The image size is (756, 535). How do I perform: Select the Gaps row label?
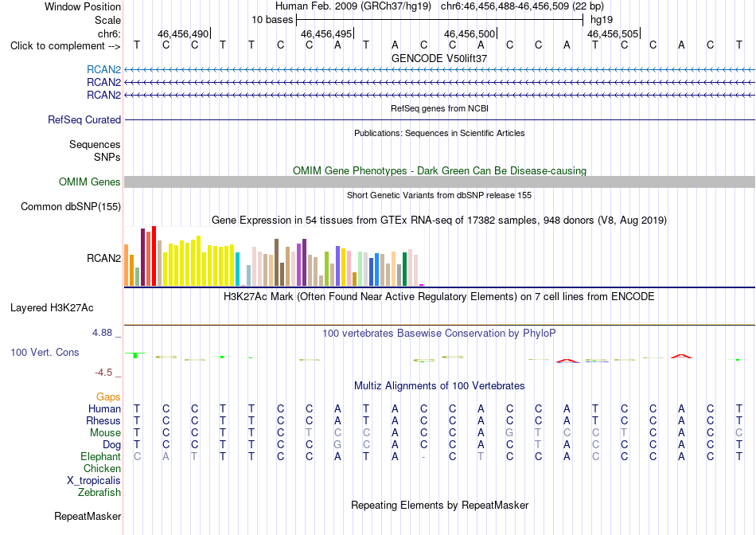pyautogui.click(x=108, y=396)
